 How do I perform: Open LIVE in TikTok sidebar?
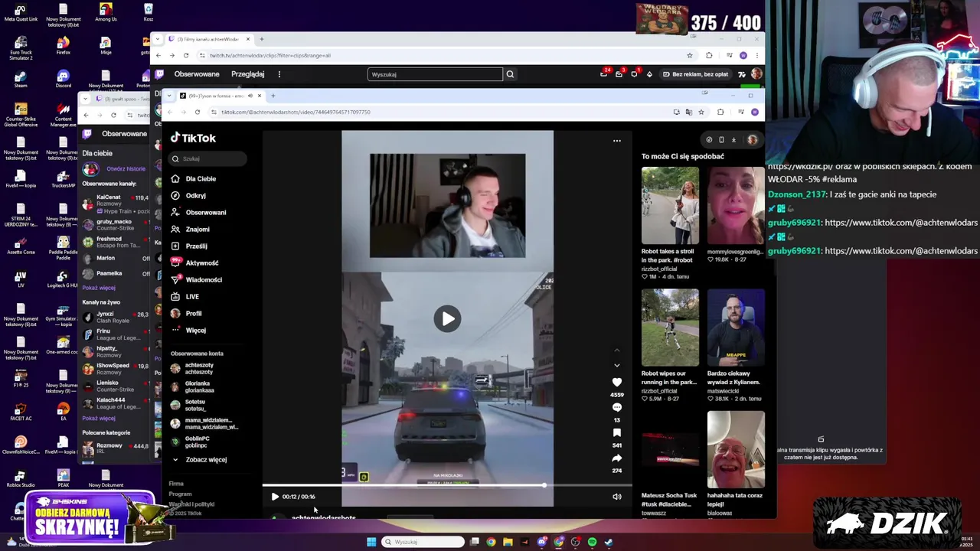[185, 296]
